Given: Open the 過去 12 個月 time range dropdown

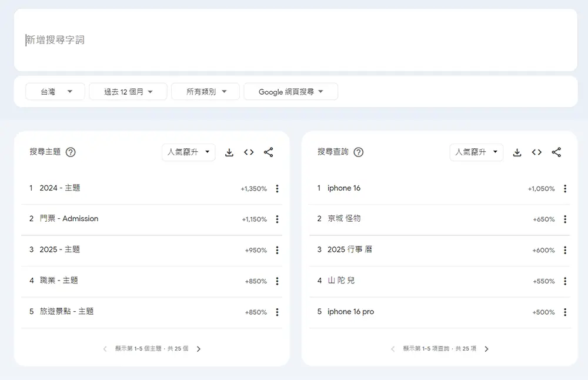Looking at the screenshot, I should [x=128, y=92].
